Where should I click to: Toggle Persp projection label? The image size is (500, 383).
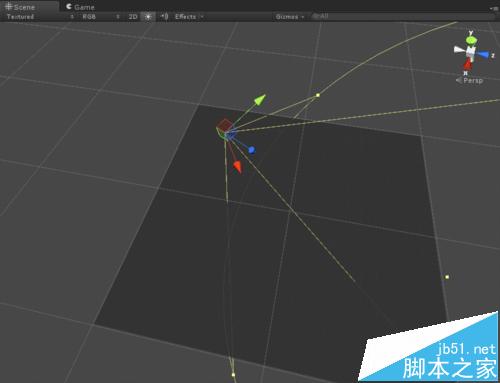pos(469,80)
